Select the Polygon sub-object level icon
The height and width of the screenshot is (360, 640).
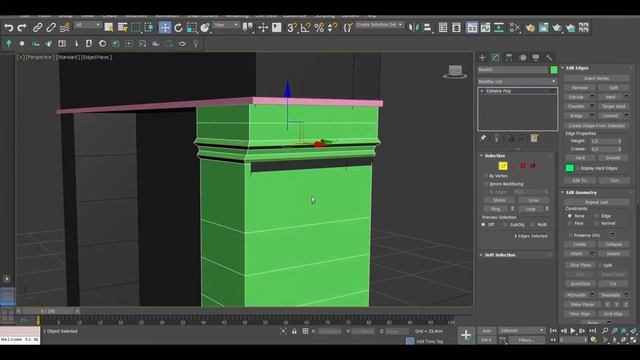click(x=523, y=166)
